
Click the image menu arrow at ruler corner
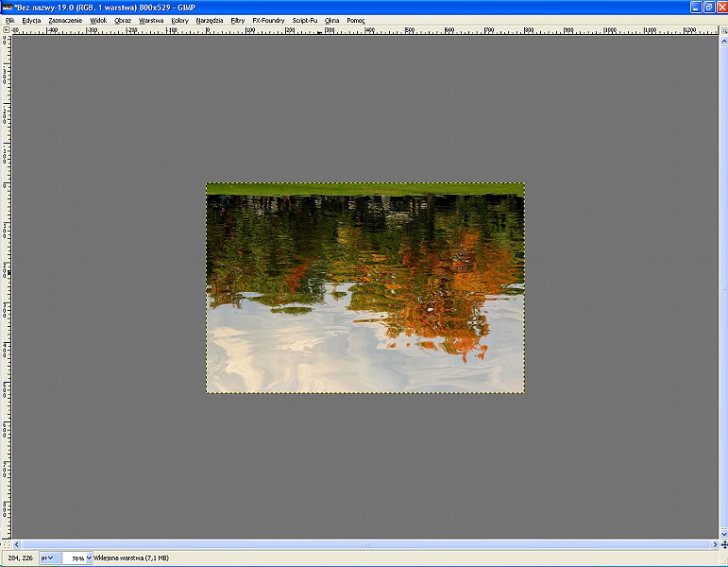point(6,29)
